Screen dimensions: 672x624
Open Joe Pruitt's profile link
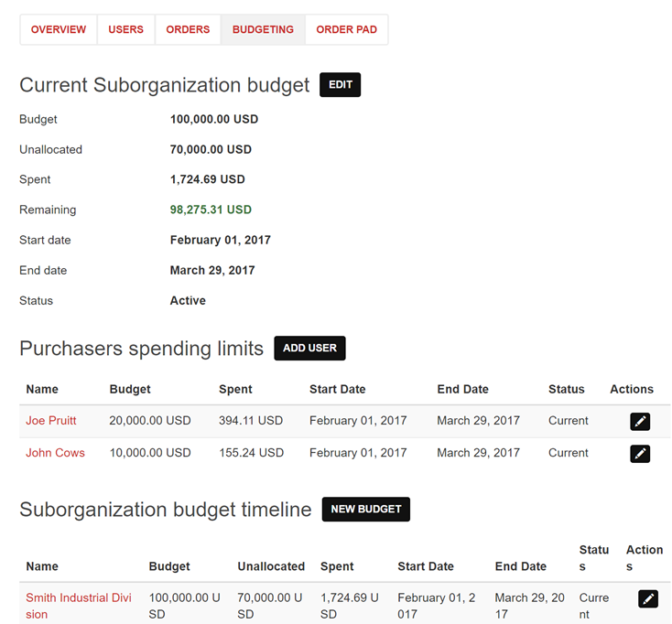point(51,421)
